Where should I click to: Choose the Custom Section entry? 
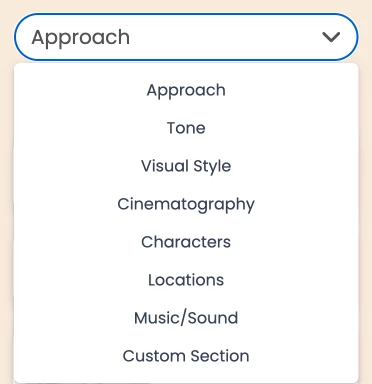click(186, 356)
